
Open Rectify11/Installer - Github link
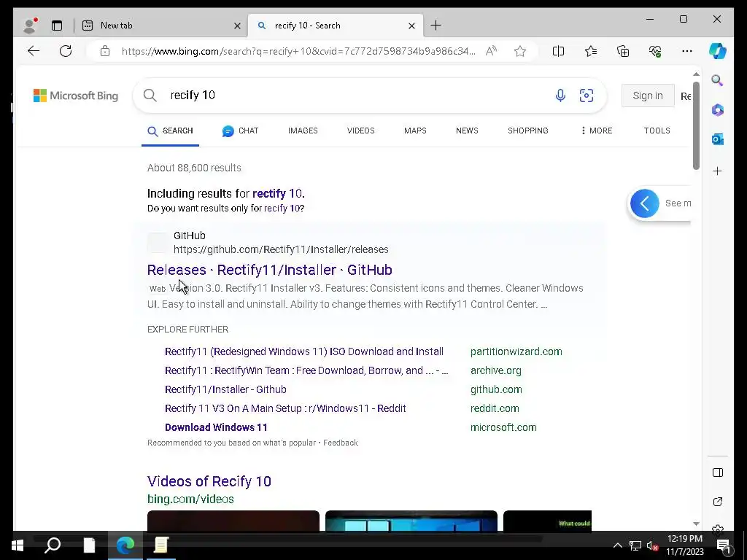pyautogui.click(x=225, y=389)
